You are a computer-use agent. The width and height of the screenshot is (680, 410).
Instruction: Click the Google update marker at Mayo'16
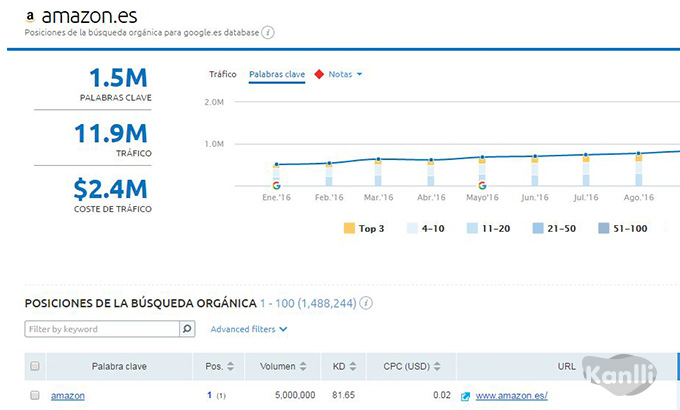click(x=482, y=186)
